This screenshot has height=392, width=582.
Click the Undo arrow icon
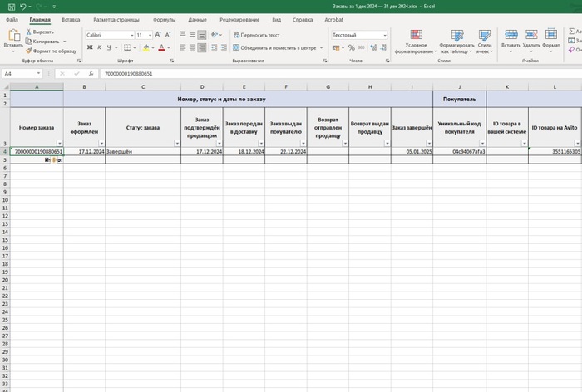(22, 6)
